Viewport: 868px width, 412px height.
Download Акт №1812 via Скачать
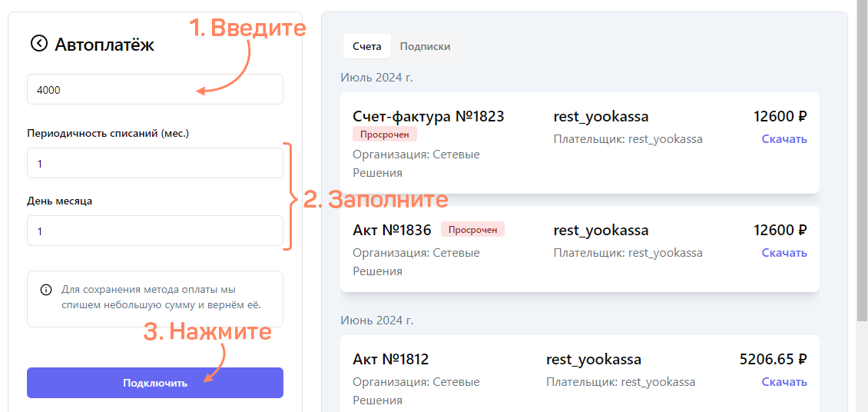784,381
